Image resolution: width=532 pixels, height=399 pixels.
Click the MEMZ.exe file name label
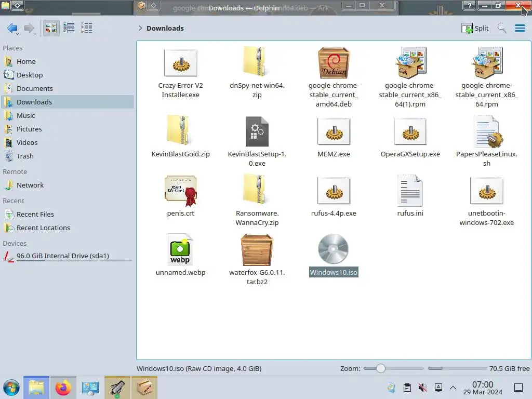tap(334, 154)
